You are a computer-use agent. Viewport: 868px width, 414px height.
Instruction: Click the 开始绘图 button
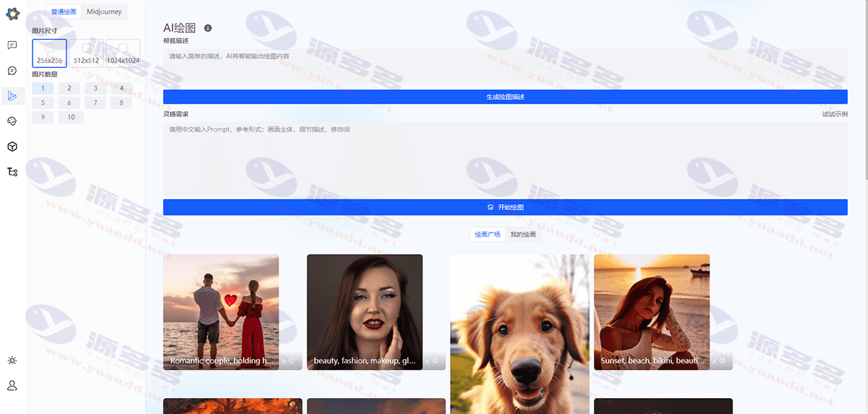[505, 207]
